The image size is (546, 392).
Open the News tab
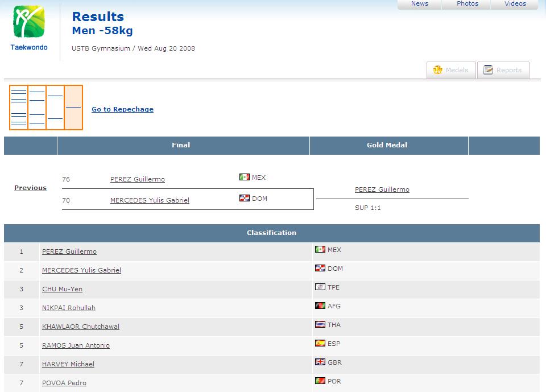point(419,4)
